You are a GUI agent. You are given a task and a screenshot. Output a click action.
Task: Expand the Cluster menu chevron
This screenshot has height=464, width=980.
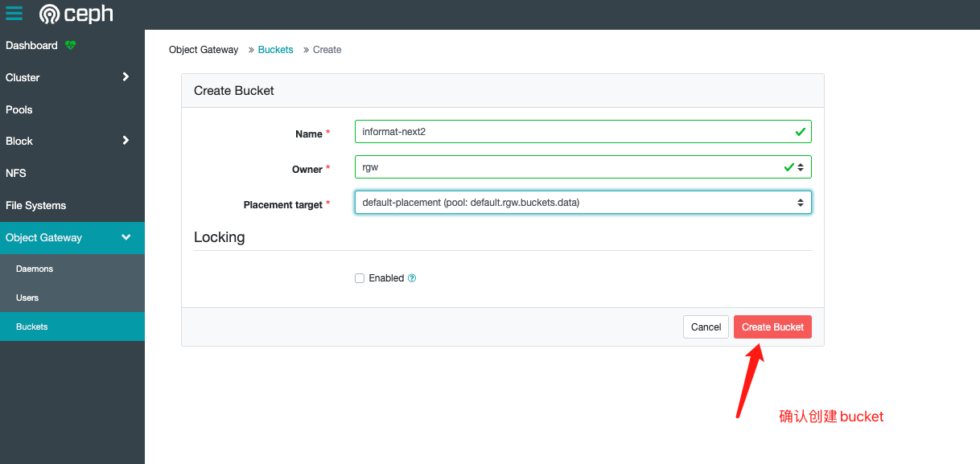point(126,77)
